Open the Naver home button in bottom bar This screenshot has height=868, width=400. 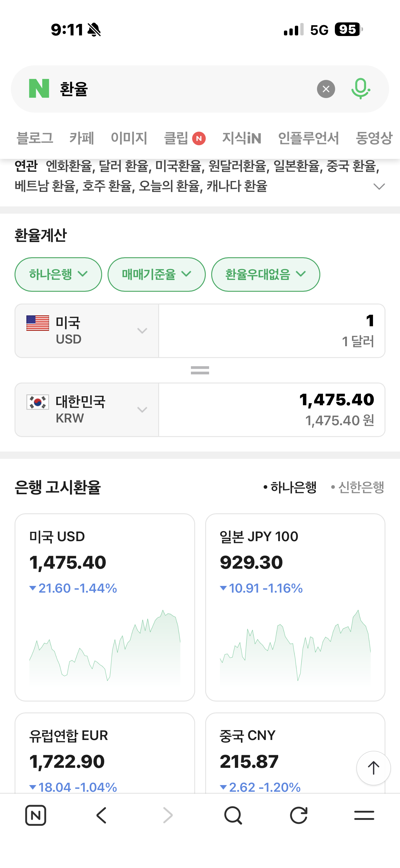[x=36, y=815]
